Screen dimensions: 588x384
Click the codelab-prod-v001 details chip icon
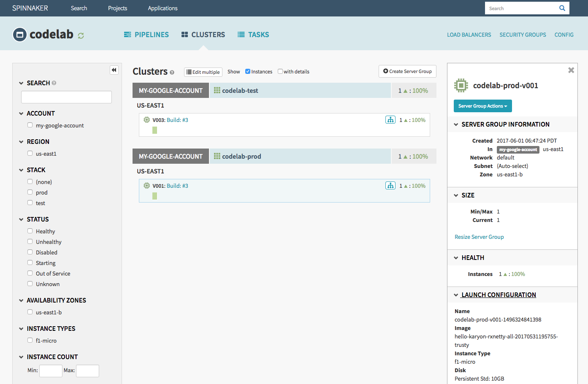click(461, 86)
